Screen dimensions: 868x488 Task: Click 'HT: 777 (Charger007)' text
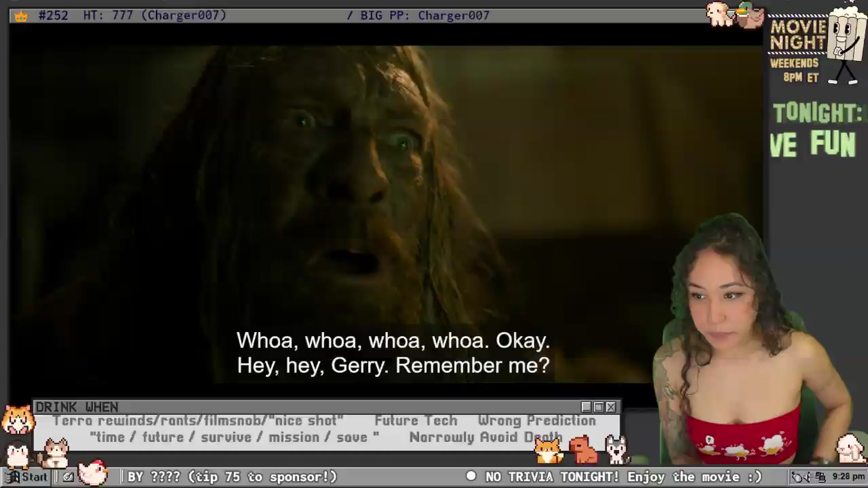pyautogui.click(x=155, y=15)
